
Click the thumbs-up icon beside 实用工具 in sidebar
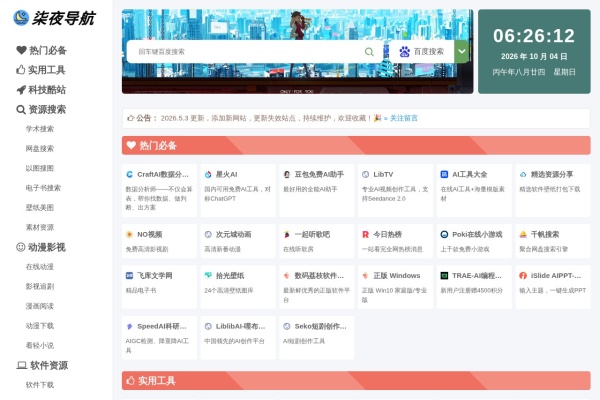(x=21, y=70)
